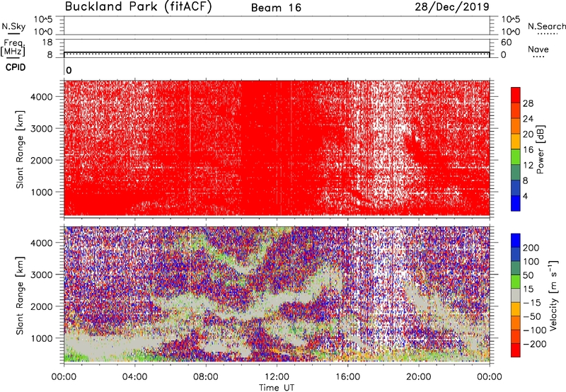Click the 'Time UT' axis title
Screen dimensions: 566x392
[x=277, y=387]
